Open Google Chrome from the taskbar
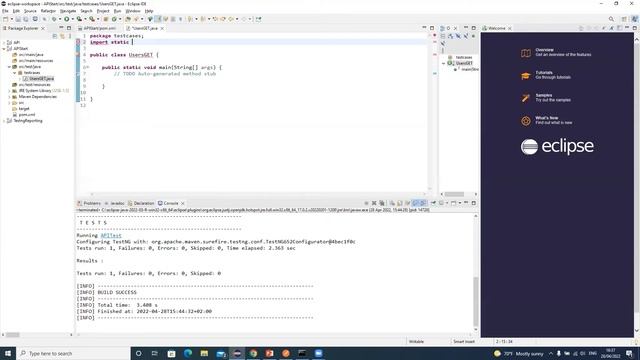This screenshot has width=640, height=360. (253, 353)
